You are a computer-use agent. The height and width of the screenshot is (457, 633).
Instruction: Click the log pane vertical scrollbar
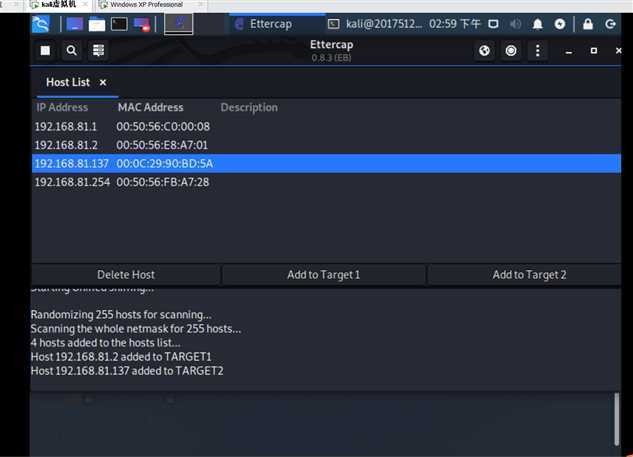point(616,419)
